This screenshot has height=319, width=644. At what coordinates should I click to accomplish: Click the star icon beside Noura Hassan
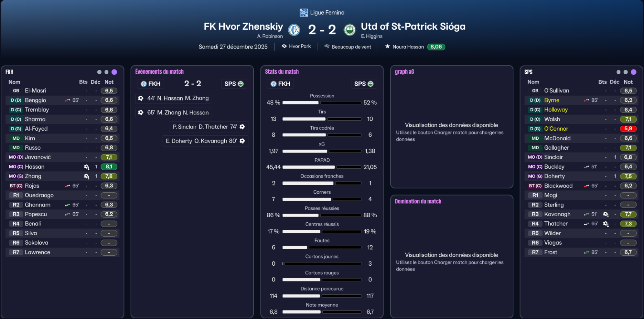(x=387, y=47)
